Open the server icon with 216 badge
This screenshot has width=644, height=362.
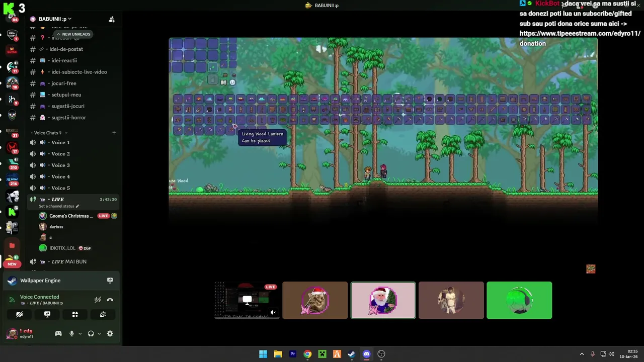tap(13, 179)
